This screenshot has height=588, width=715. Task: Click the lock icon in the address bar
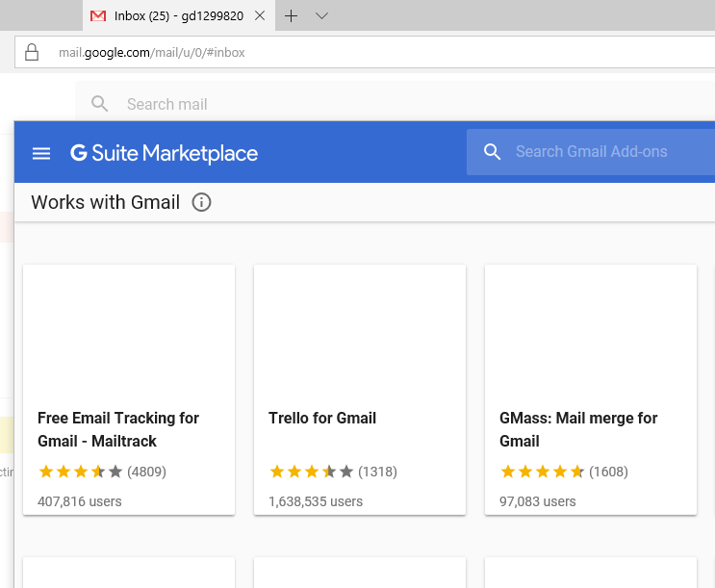[x=32, y=52]
